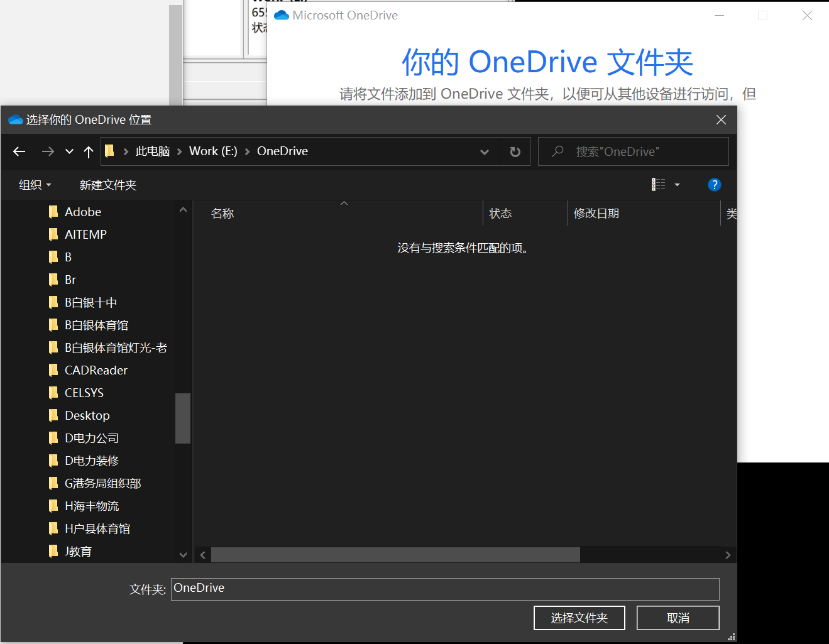
Task: Select H海丰物流 folder
Action: point(92,506)
